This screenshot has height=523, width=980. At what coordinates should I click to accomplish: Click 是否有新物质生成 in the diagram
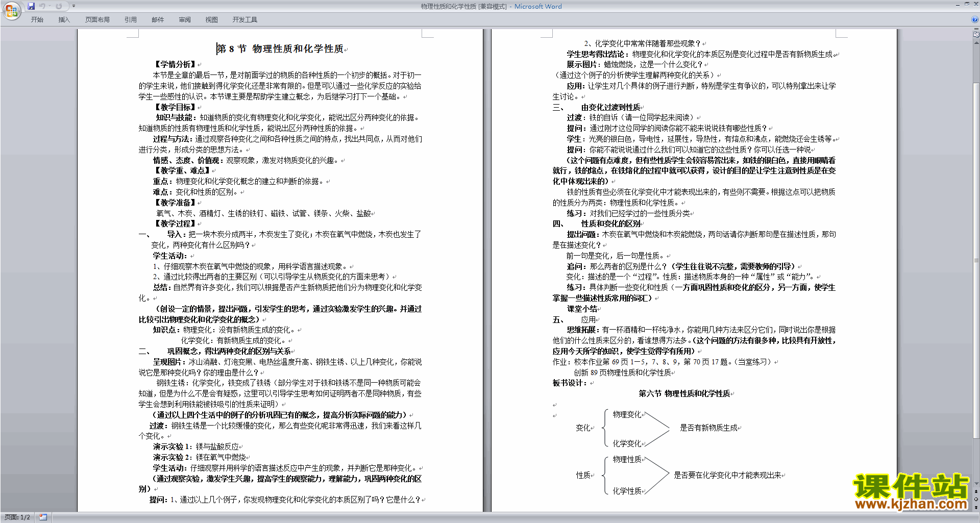click(708, 428)
